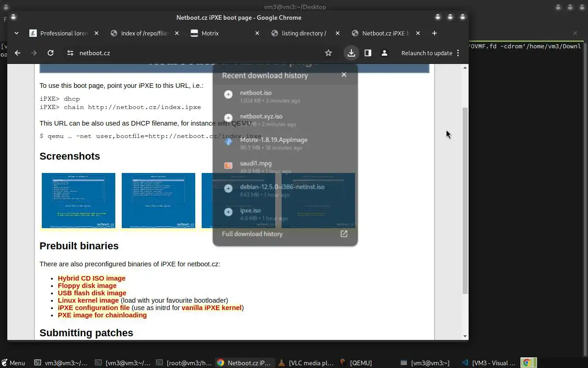This screenshot has height=368, width=588.
Task: Switch to VLC media player in taskbar
Action: coord(305,363)
